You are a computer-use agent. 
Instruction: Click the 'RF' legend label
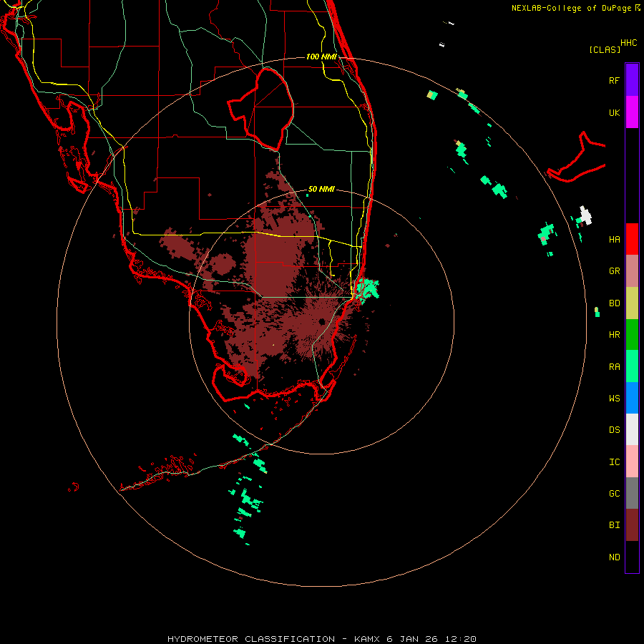point(614,80)
